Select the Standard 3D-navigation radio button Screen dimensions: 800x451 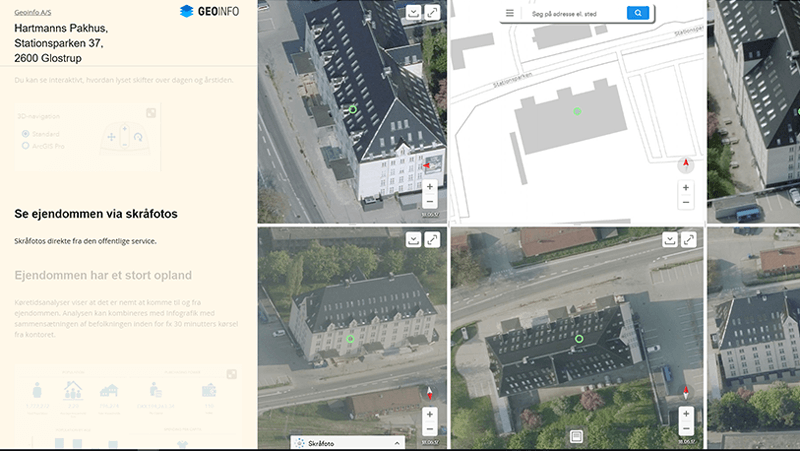[x=25, y=134]
